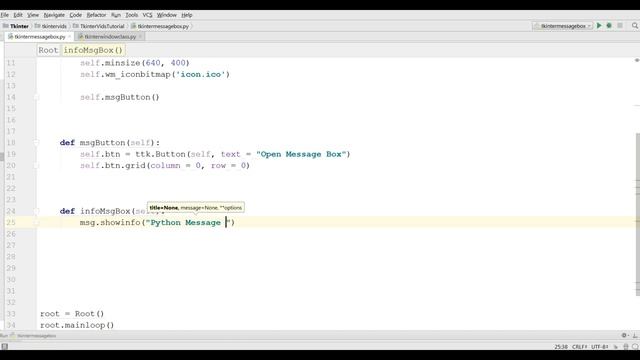
Task: Open the Code menu
Action: tap(76, 15)
